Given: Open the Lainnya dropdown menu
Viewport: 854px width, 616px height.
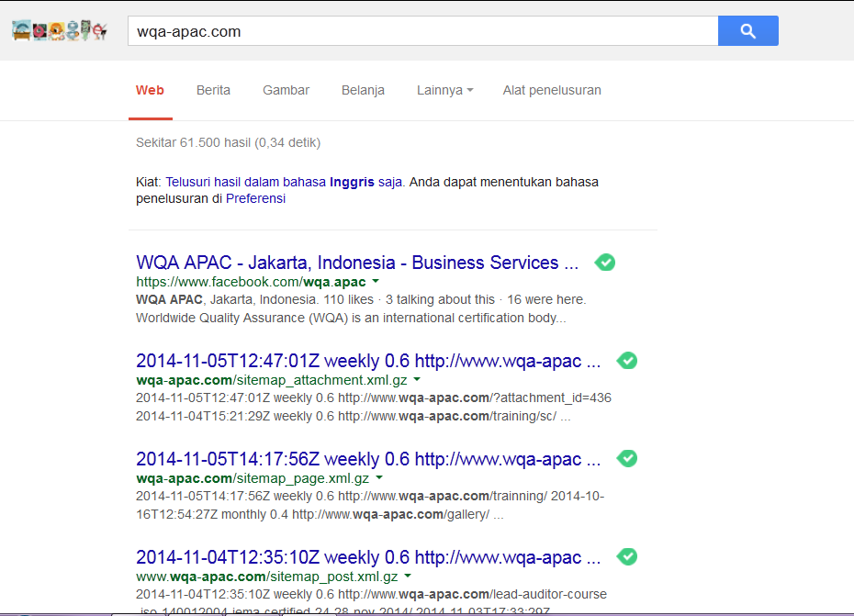Looking at the screenshot, I should [x=445, y=90].
